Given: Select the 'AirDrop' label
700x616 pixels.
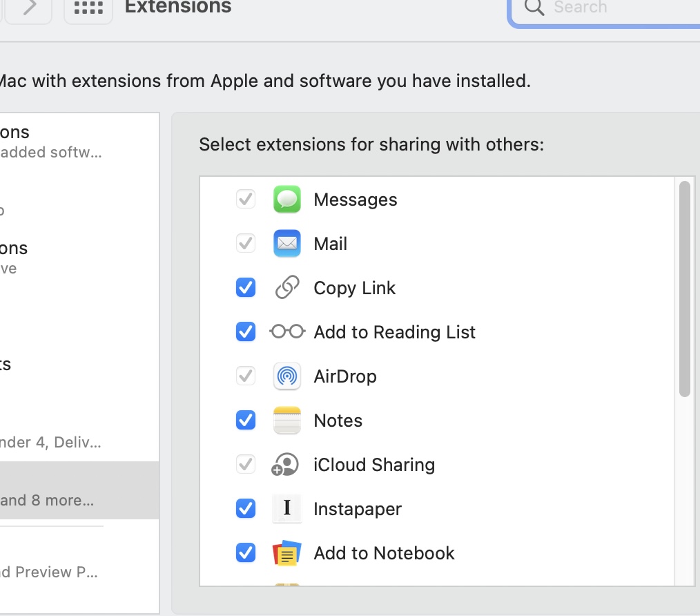Looking at the screenshot, I should coord(345,376).
